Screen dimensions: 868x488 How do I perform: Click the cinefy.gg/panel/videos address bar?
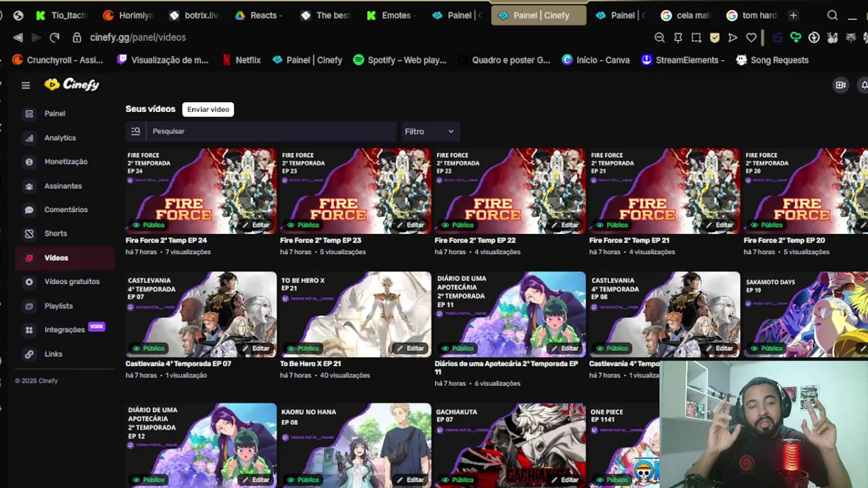click(138, 37)
